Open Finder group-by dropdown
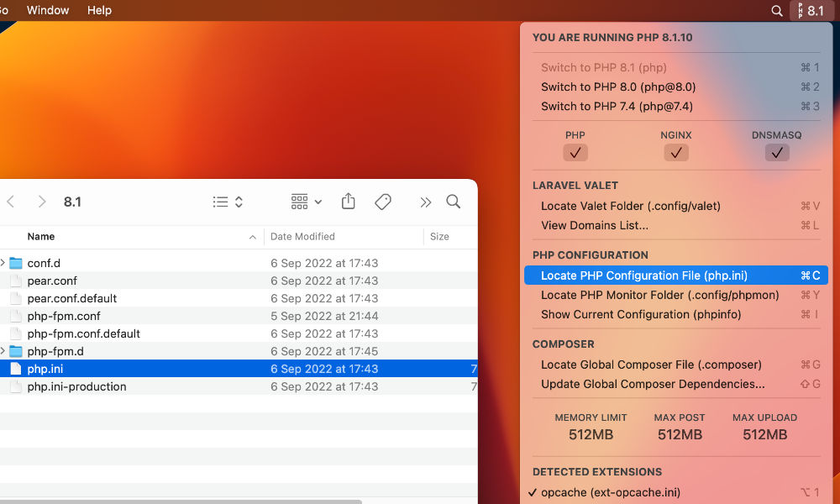Image resolution: width=840 pixels, height=504 pixels. 307,202
